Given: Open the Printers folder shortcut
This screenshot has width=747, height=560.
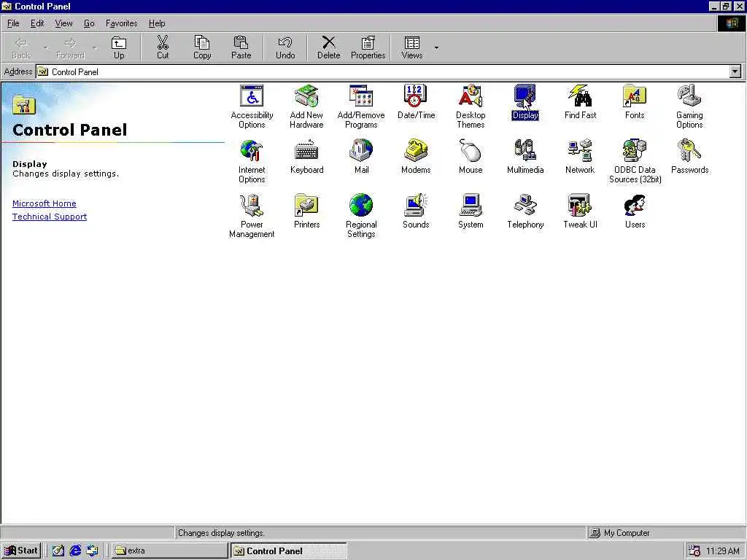Looking at the screenshot, I should [x=306, y=211].
